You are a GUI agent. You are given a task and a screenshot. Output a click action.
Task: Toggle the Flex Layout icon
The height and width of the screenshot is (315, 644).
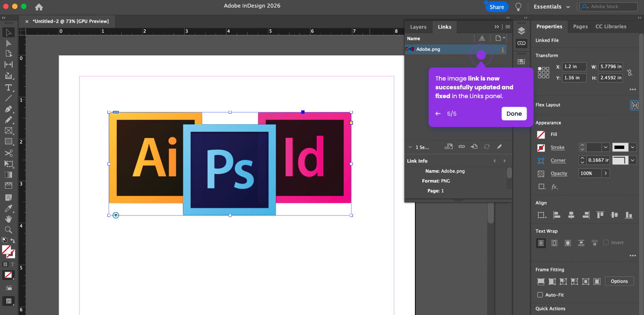click(634, 105)
